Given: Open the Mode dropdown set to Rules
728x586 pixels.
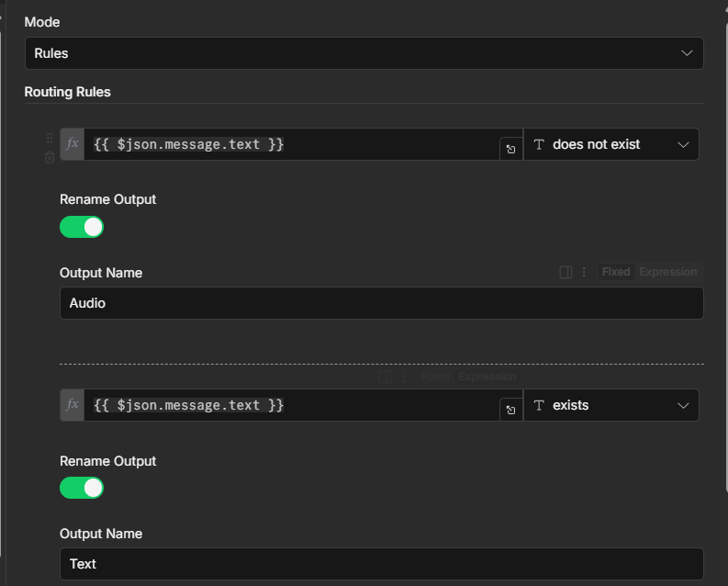Looking at the screenshot, I should point(364,53).
